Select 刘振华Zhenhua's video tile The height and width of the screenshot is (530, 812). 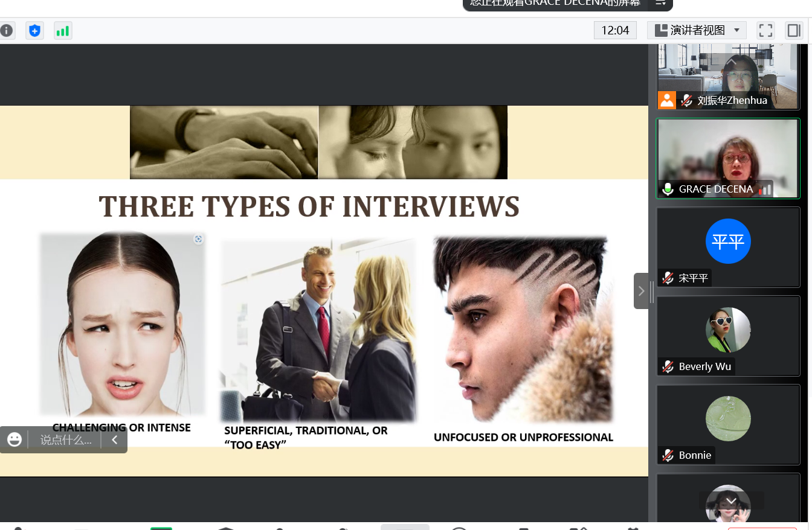[728, 75]
